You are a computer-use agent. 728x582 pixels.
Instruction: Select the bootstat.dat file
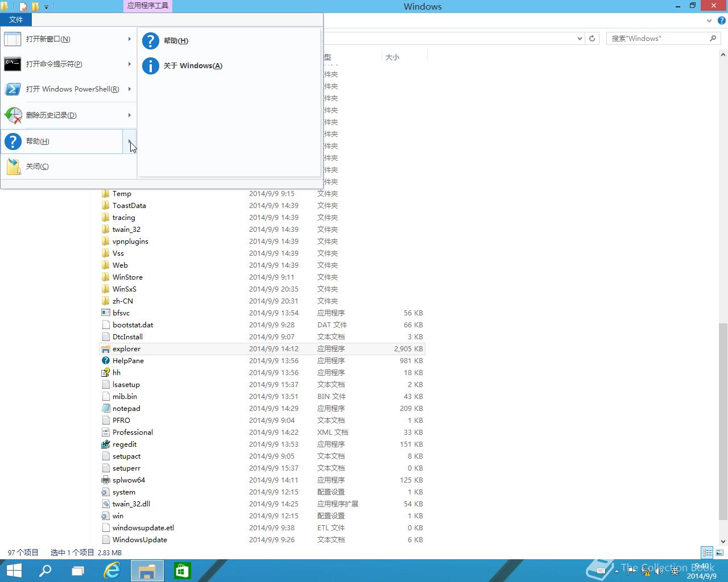click(x=262, y=325)
